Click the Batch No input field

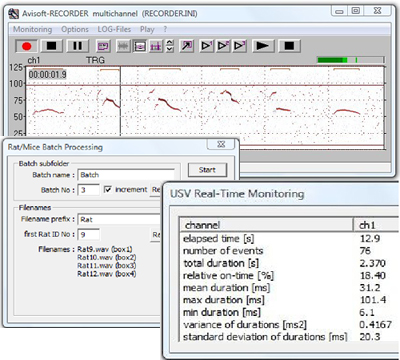click(89, 190)
